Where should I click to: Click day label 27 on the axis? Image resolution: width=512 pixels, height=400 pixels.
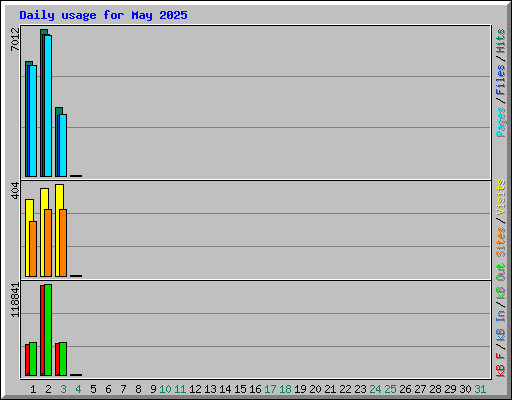[420, 389]
